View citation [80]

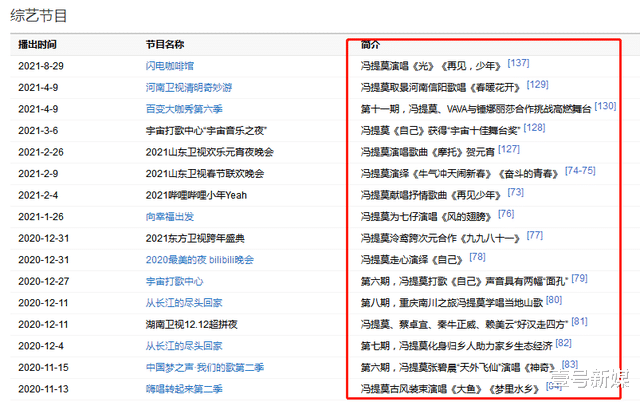[x=554, y=300]
